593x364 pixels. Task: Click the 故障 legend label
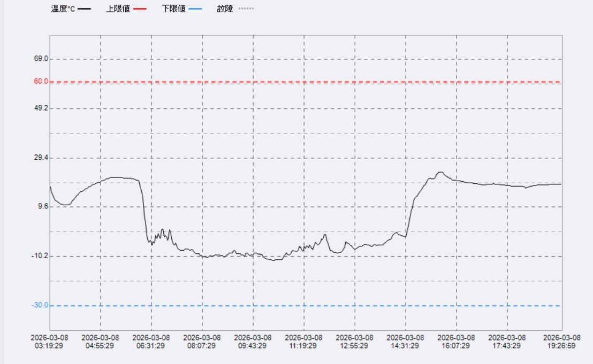click(225, 9)
